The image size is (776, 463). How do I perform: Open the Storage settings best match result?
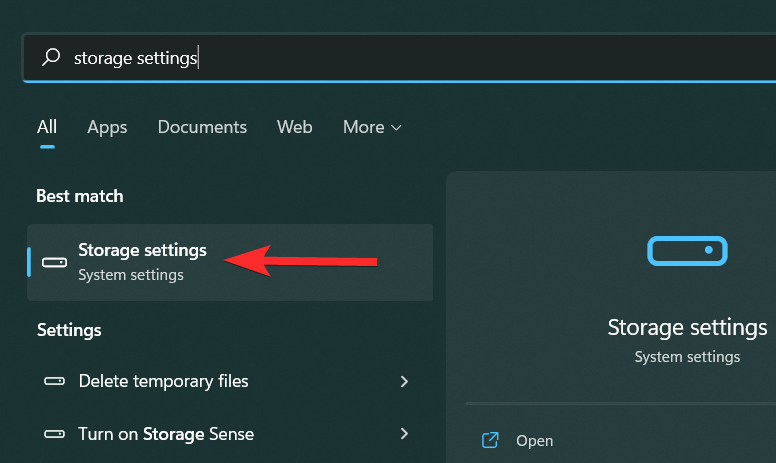[x=142, y=261]
